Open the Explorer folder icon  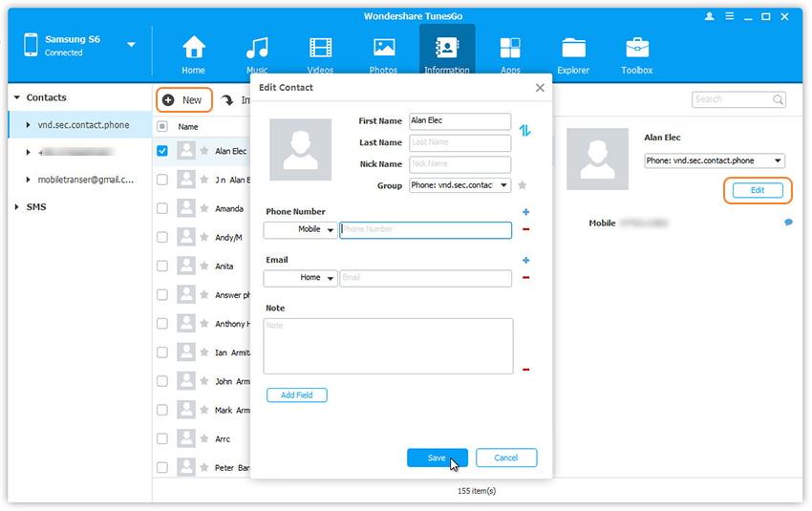[x=573, y=49]
